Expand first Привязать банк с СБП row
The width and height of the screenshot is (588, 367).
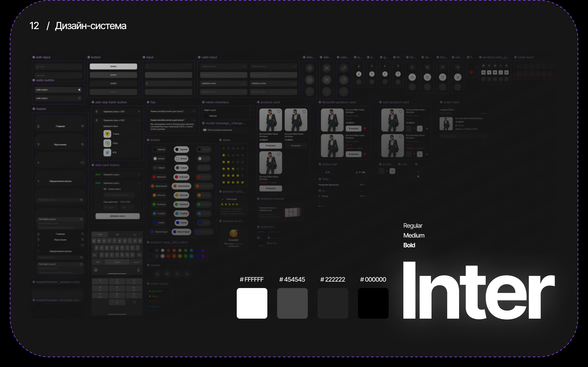coord(139,111)
